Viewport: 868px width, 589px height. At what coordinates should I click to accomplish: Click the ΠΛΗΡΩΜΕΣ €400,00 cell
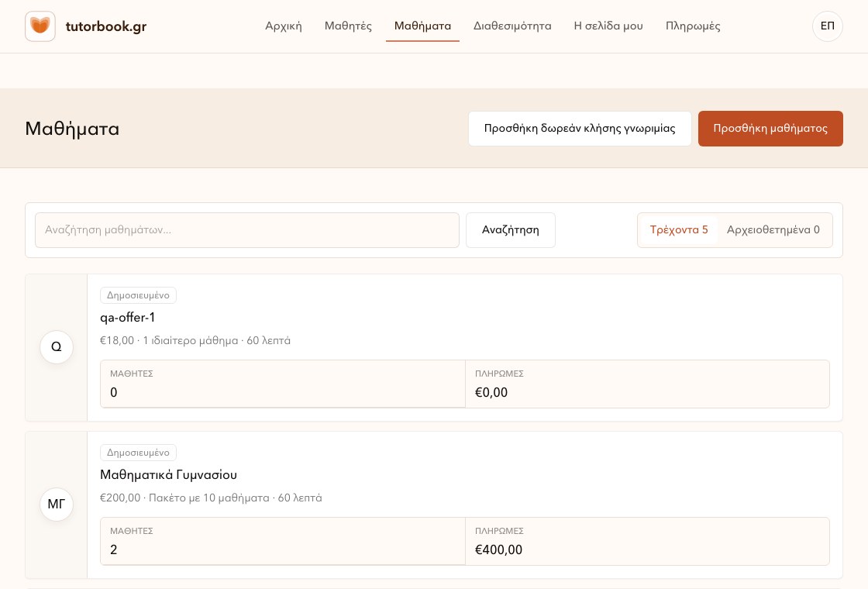point(647,541)
